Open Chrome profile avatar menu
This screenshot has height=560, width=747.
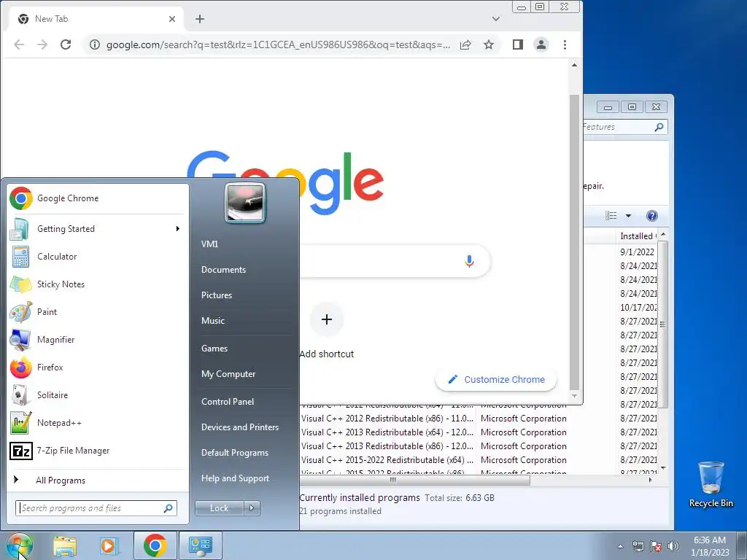click(x=541, y=44)
